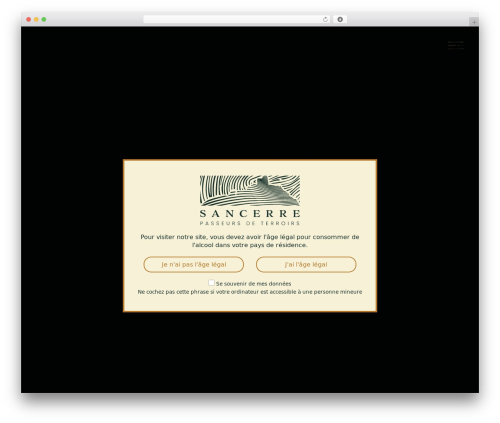The width and height of the screenshot is (500, 423).
Task: Close the browser window with red button
Action: [x=29, y=19]
